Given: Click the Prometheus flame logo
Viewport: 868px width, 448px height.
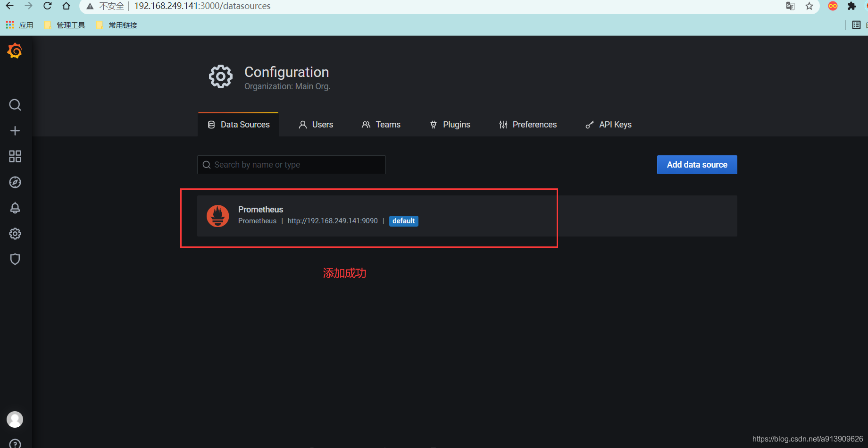Looking at the screenshot, I should [217, 216].
